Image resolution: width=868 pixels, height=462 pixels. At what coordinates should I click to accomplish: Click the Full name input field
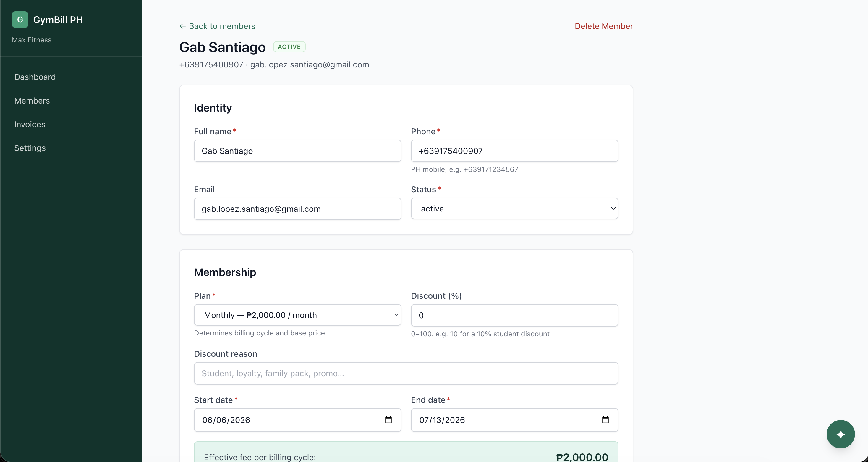click(297, 151)
